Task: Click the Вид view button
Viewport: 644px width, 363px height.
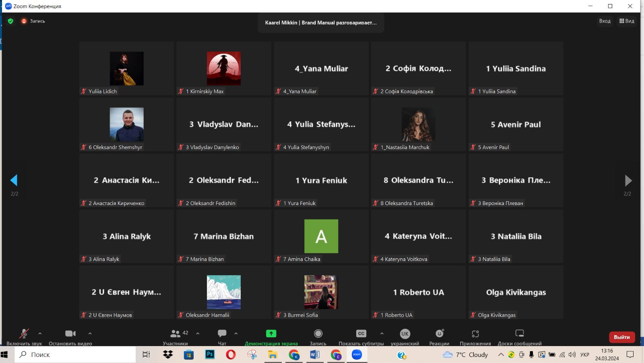Action: 627,21
